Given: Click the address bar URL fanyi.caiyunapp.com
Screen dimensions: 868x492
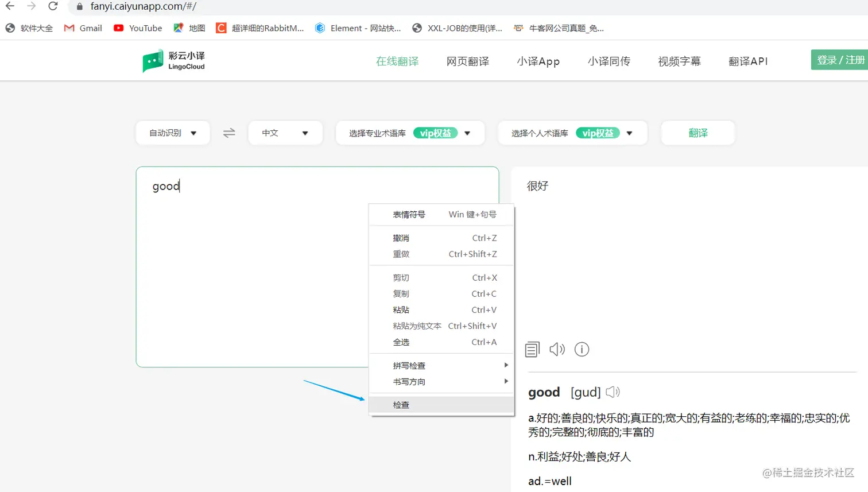Looking at the screenshot, I should tap(144, 6).
